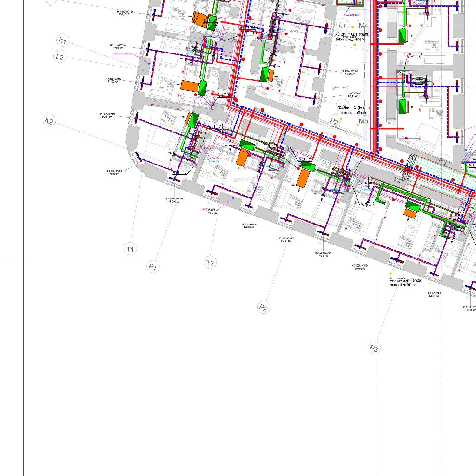Select the A_HT_18 unit label
The image size is (476, 476).
click(414, 57)
